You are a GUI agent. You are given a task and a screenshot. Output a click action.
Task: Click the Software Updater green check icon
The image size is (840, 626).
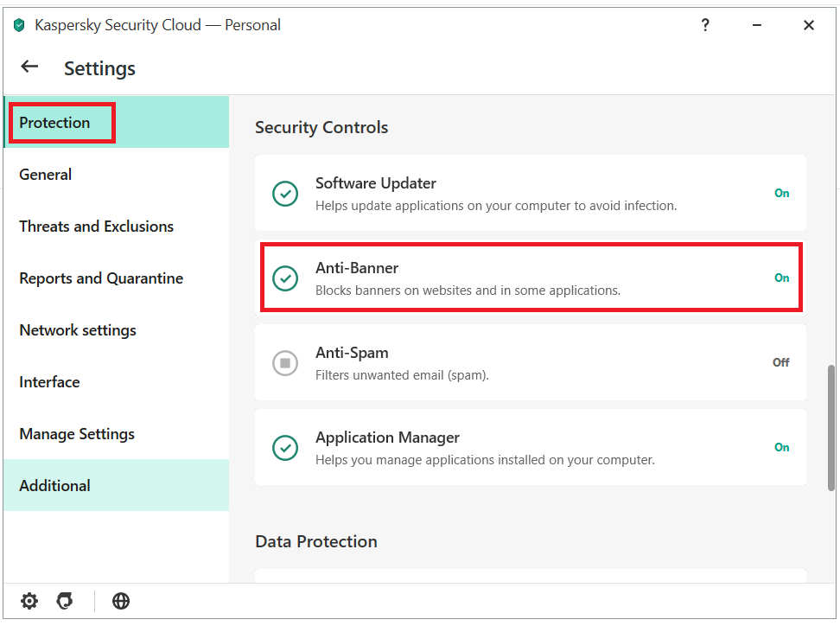(285, 194)
